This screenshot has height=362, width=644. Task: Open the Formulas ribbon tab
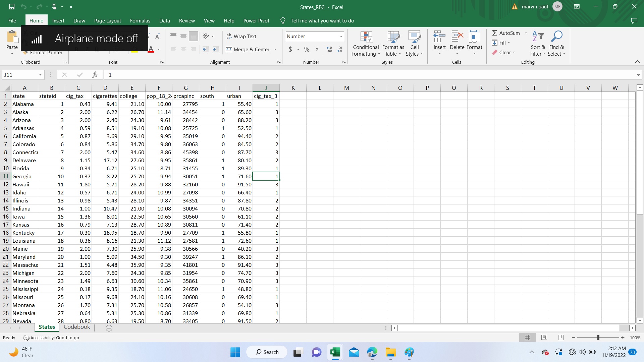(140, 20)
